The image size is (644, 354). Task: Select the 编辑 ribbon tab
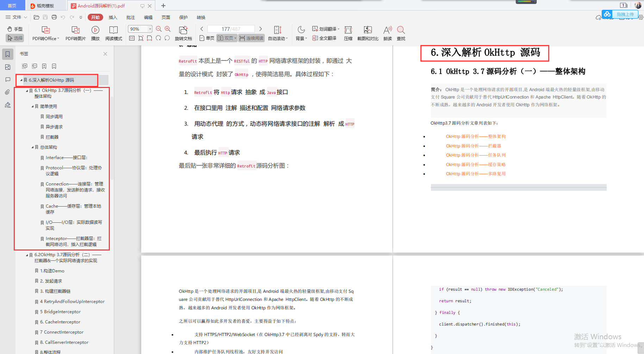point(148,17)
